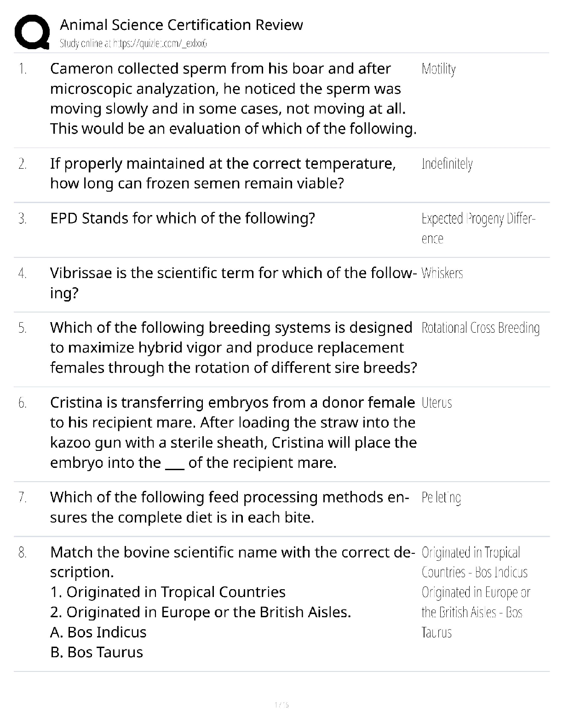
Task: Click the Animal Science Certification Review title
Action: (x=181, y=25)
